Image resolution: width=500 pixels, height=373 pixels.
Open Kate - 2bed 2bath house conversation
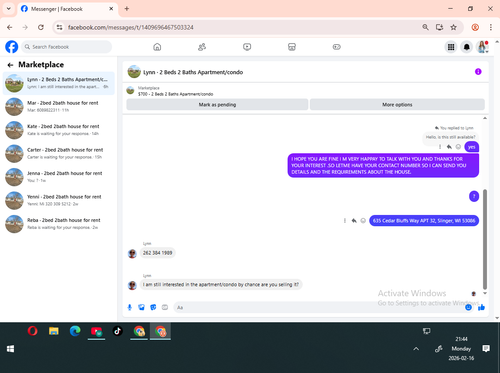(x=59, y=130)
